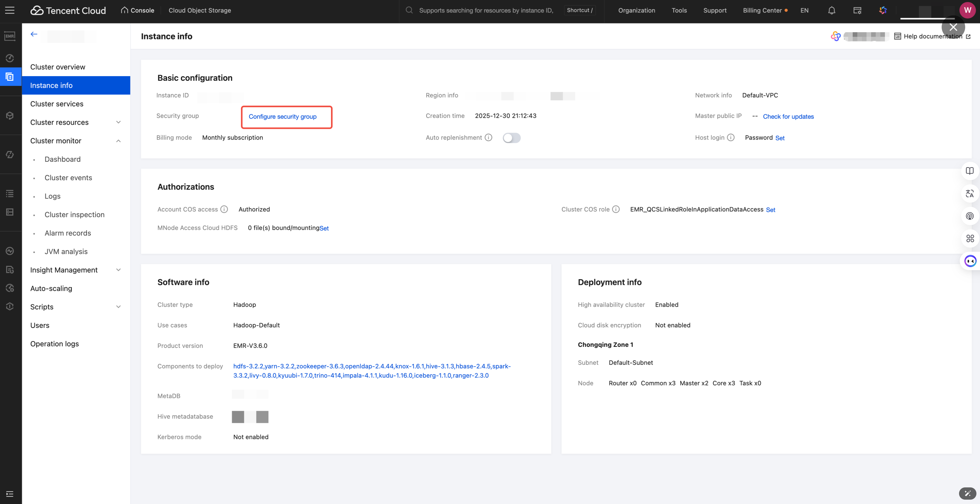
Task: Click info icon next to Auto replenishment
Action: [x=488, y=138]
